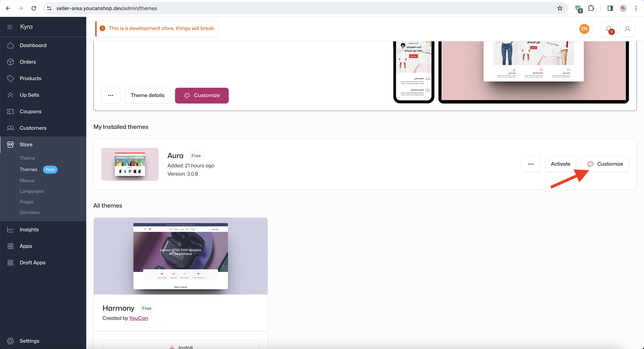Open the Domains submenu item
This screenshot has width=644, height=349.
coord(29,212)
